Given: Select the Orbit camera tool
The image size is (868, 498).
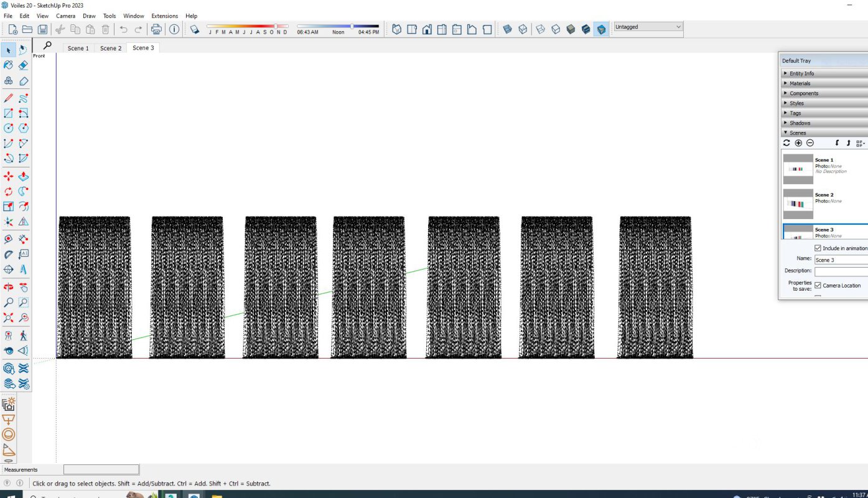Looking at the screenshot, I should [9, 287].
